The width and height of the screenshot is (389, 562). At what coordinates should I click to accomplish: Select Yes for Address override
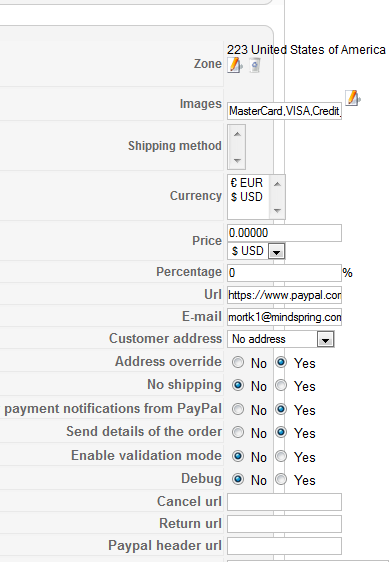[x=281, y=362]
